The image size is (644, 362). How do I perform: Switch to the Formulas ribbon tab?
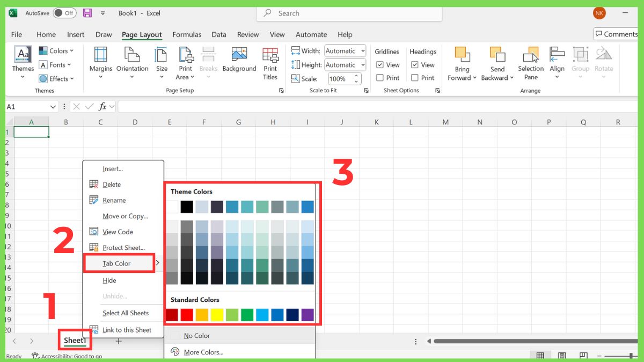pos(187,34)
